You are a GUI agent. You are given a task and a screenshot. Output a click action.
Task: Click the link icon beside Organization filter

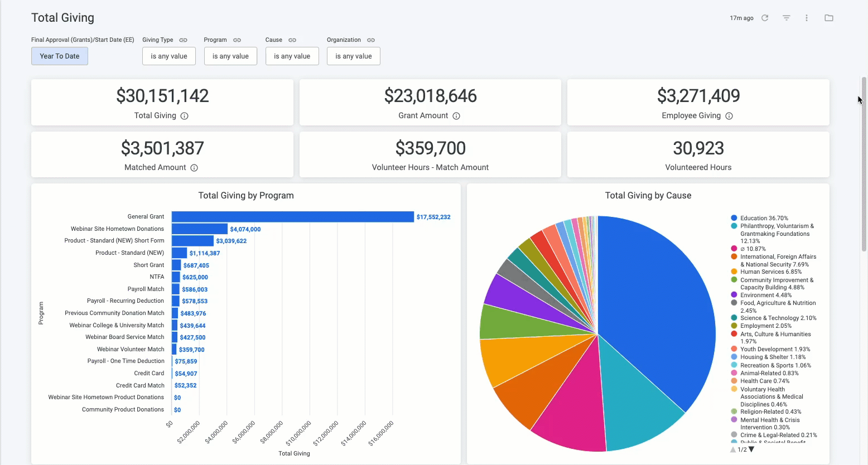[371, 40]
